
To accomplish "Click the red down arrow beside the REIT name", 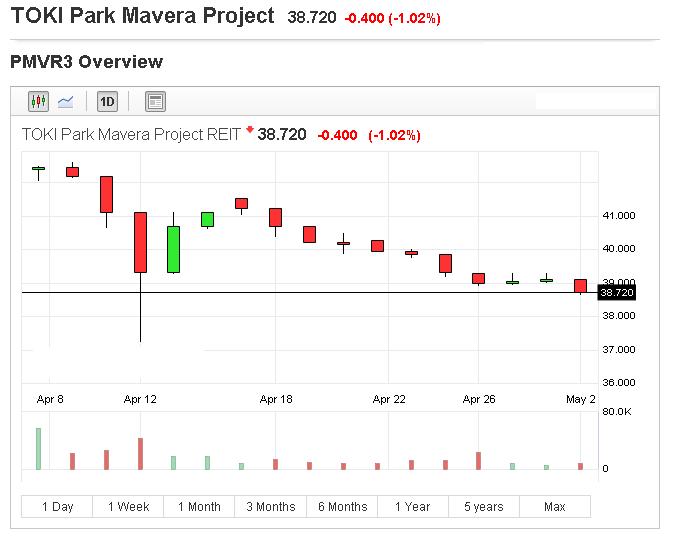I will point(250,130).
